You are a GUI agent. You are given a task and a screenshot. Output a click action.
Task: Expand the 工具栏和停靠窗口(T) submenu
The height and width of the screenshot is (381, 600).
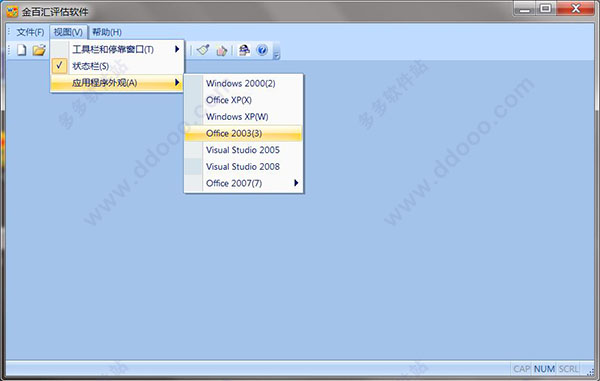point(117,49)
